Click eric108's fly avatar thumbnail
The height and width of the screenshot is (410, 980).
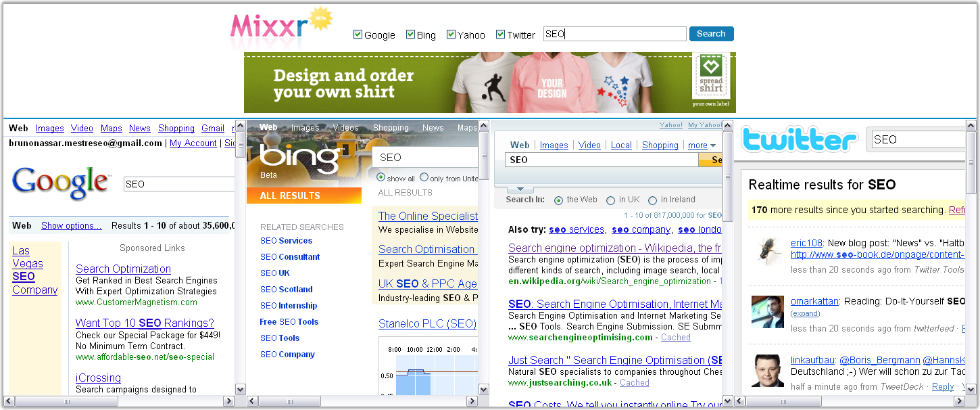tap(768, 250)
